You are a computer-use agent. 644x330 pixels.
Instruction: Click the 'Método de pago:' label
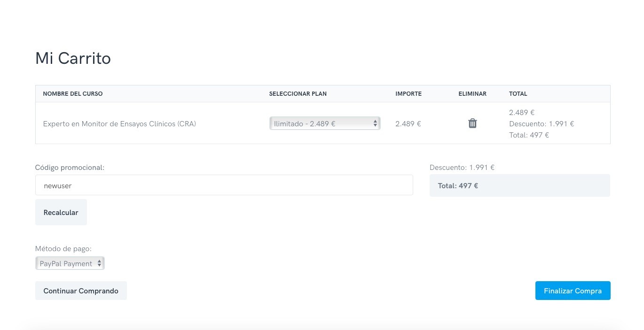pyautogui.click(x=63, y=248)
